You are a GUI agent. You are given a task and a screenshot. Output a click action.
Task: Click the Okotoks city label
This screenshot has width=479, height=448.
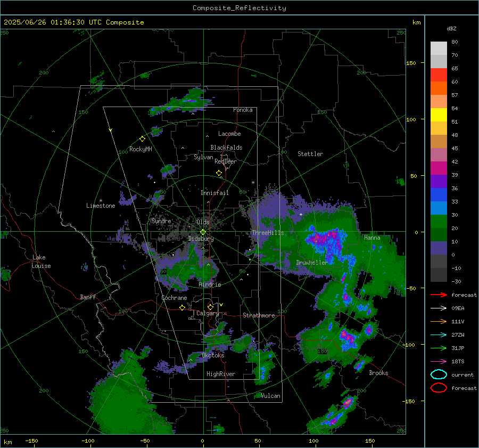pyautogui.click(x=213, y=355)
